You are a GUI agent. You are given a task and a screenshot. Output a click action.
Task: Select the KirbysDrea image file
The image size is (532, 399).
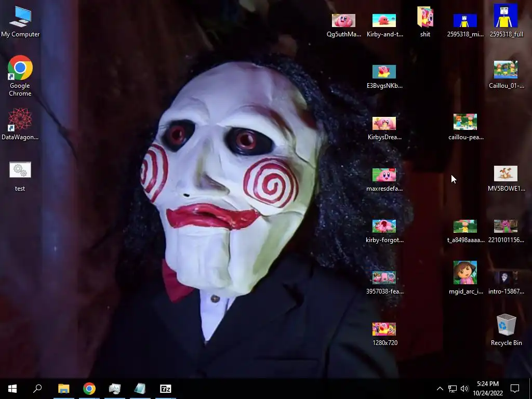384,128
